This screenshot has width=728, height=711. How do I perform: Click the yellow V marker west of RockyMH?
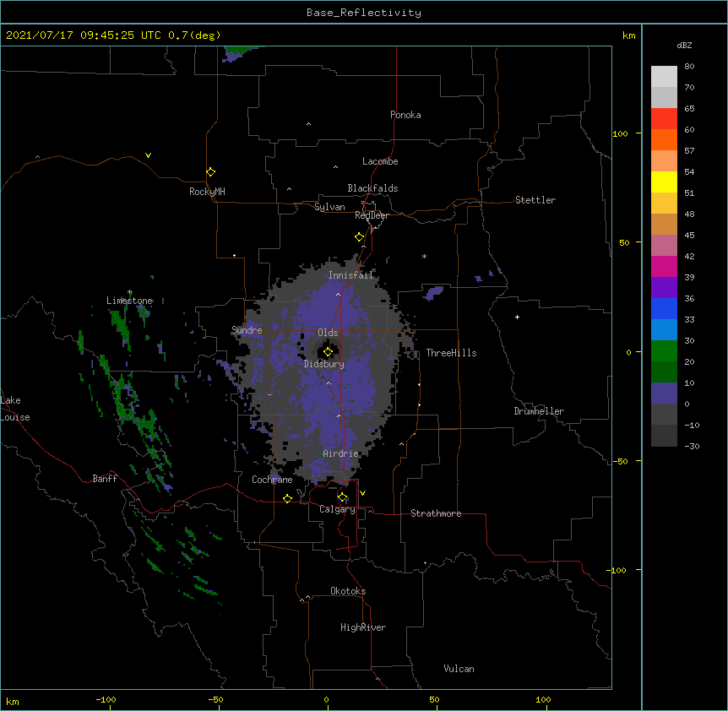point(148,155)
